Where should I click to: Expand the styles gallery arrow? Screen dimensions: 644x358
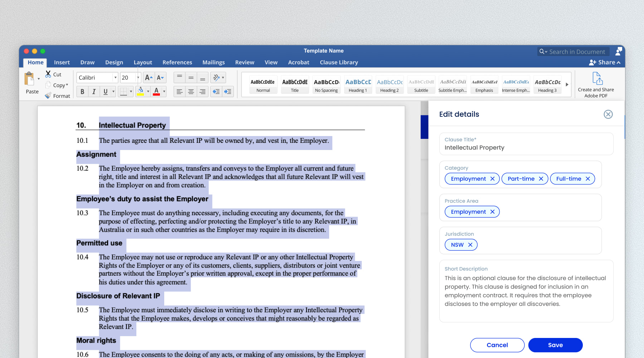567,84
